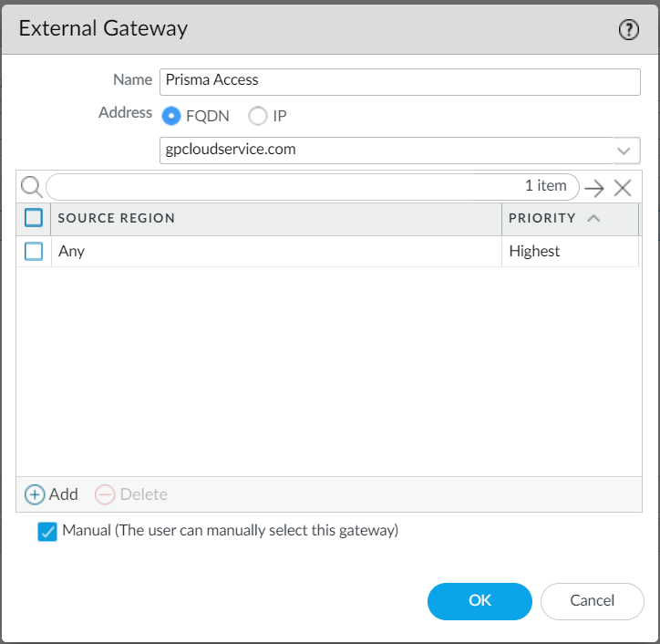Click the search magnifier icon
Screen dimensions: 660x644
pos(31,187)
